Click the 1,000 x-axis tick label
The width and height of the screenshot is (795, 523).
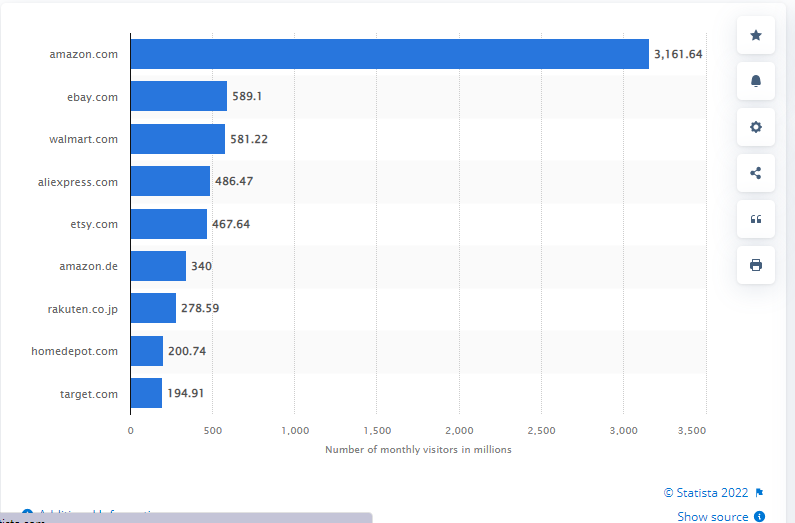pyautogui.click(x=295, y=431)
